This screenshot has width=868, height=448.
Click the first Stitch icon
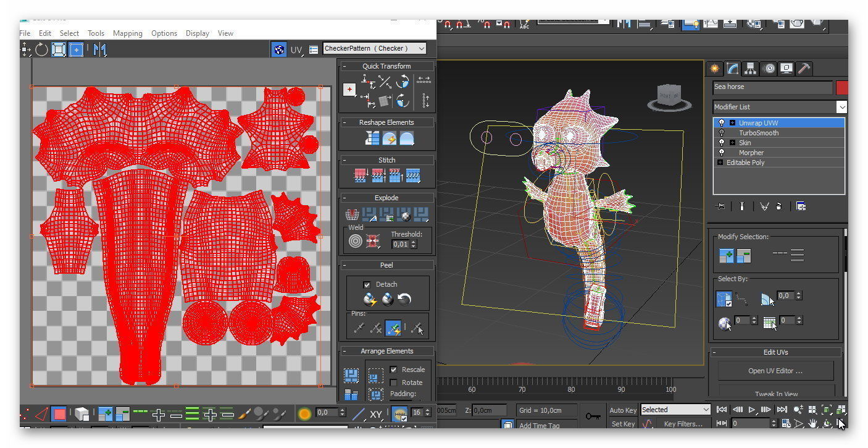361,176
